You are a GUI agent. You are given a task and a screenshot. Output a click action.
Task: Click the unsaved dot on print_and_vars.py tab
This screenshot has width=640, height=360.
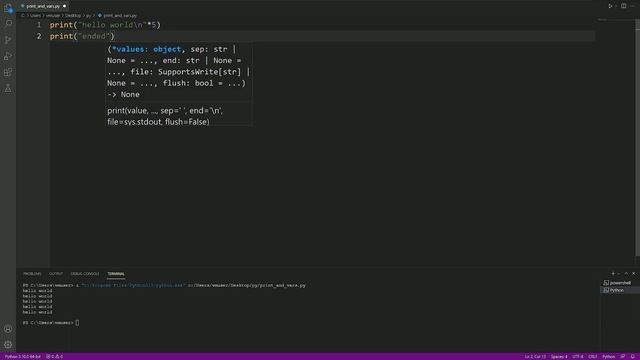tap(64, 6)
